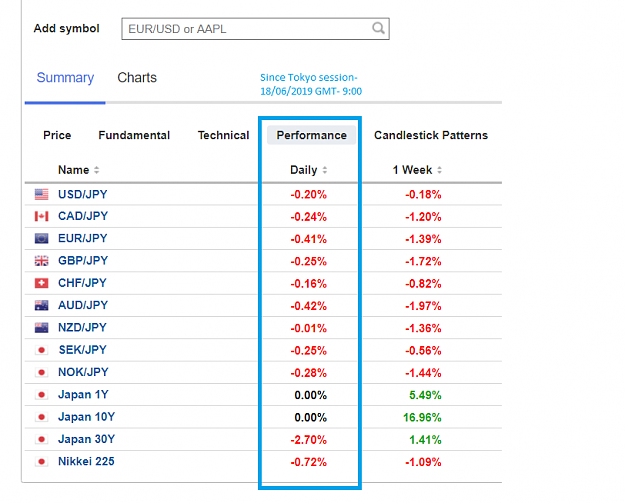The width and height of the screenshot is (625, 503).
Task: Click USD/JPY daily value -0.20%
Action: click(309, 195)
